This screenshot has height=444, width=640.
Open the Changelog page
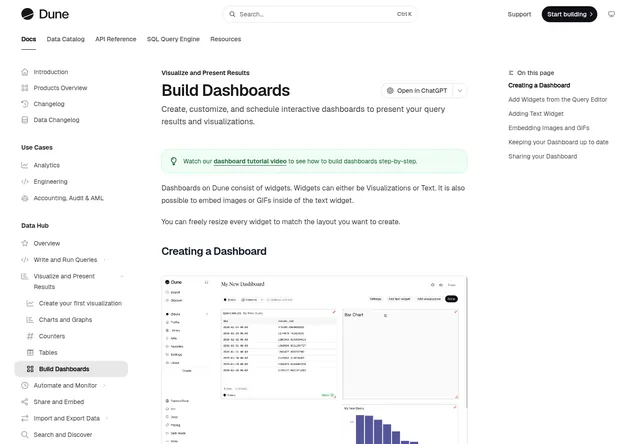(x=49, y=104)
